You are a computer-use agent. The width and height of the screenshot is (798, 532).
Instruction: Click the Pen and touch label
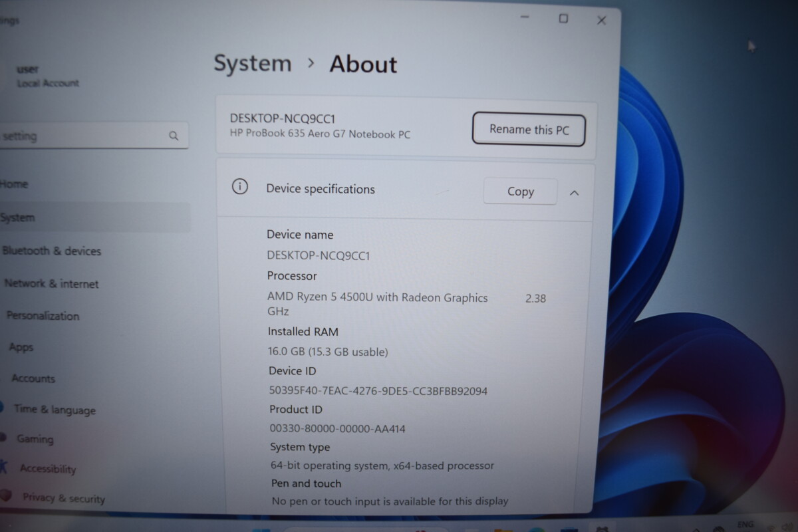(x=306, y=483)
